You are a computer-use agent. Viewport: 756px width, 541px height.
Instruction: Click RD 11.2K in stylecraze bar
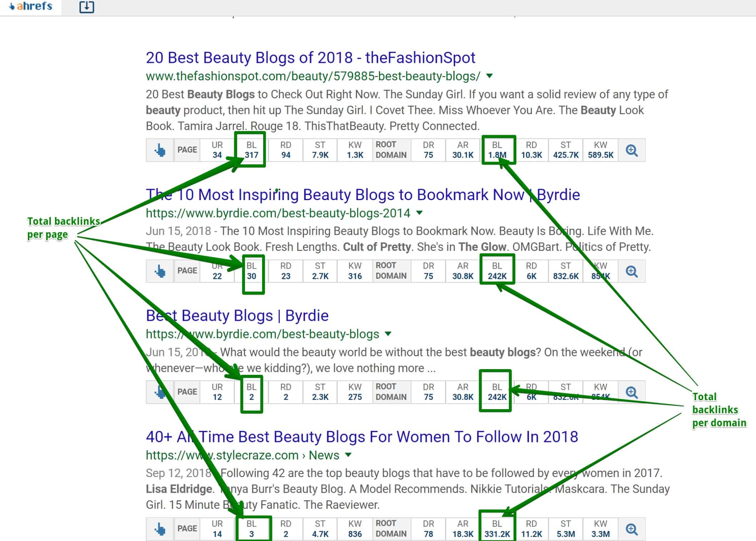531,529
